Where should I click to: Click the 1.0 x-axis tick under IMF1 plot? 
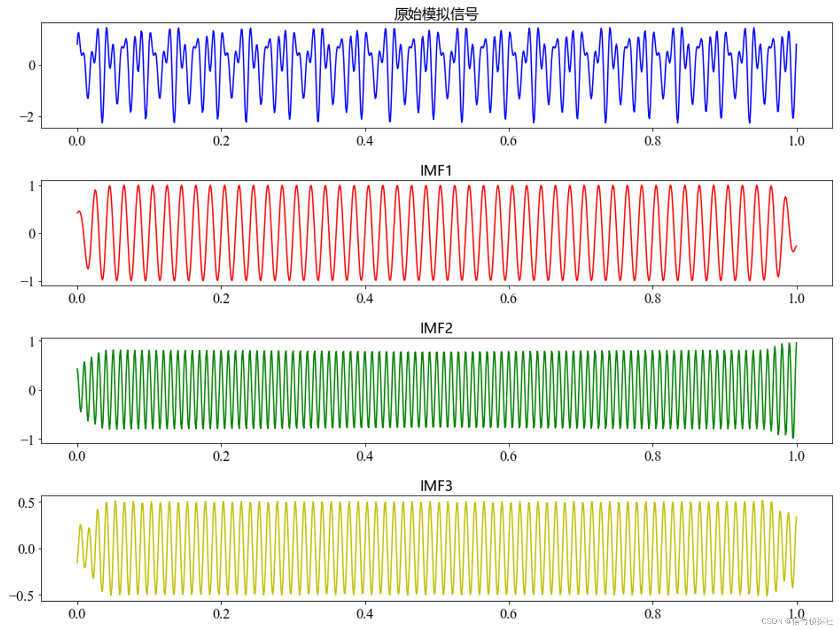point(796,299)
